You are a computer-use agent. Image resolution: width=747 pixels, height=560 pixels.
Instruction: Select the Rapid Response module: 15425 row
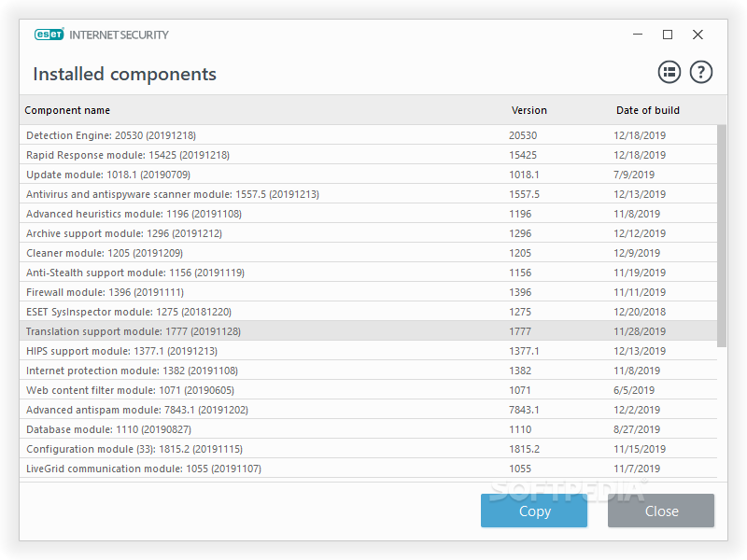coord(368,155)
